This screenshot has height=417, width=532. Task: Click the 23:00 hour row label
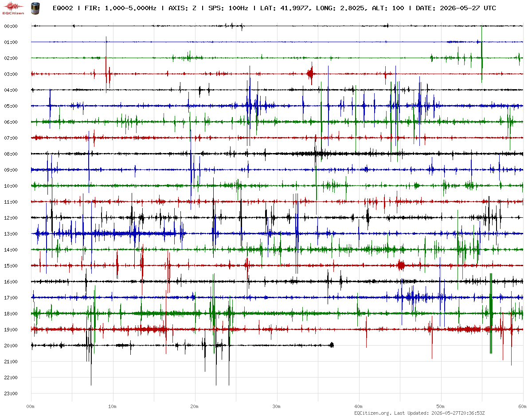tap(11, 393)
